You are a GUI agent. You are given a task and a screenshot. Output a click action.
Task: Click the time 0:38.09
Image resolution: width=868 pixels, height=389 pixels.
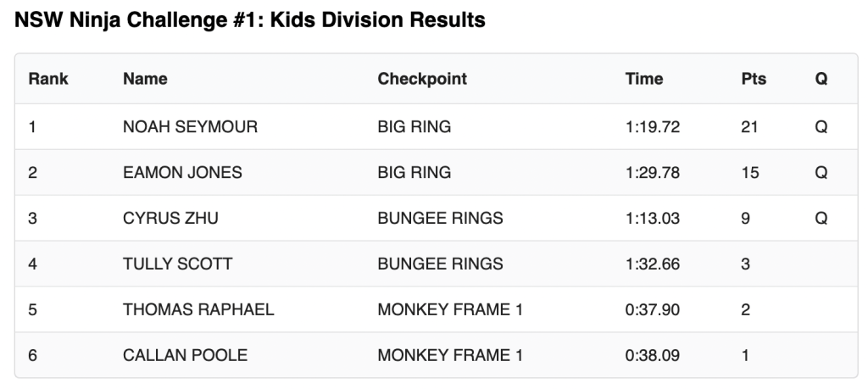(x=653, y=355)
